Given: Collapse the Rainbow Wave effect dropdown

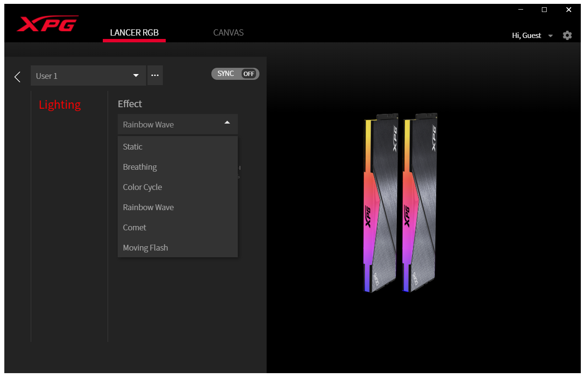Looking at the screenshot, I should coord(178,124).
